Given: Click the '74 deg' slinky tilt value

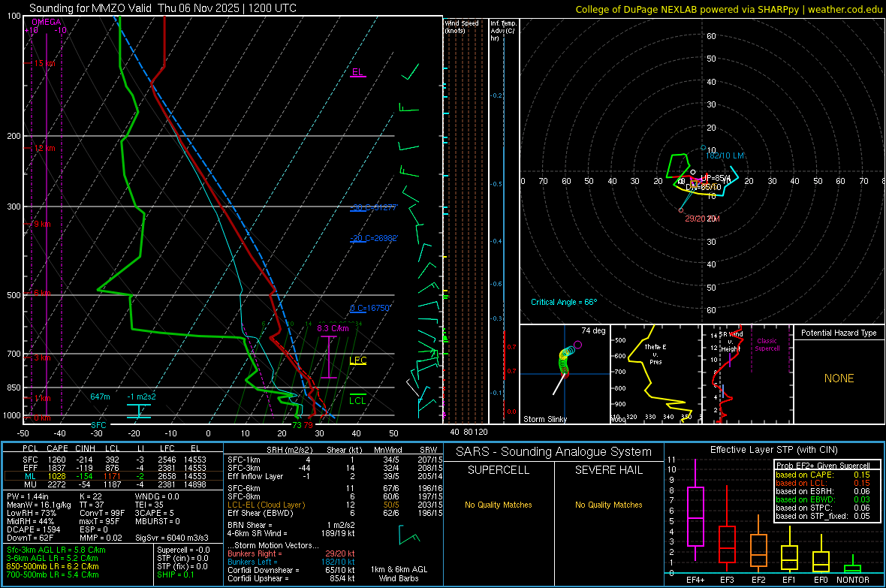Looking at the screenshot, I should click(x=593, y=330).
